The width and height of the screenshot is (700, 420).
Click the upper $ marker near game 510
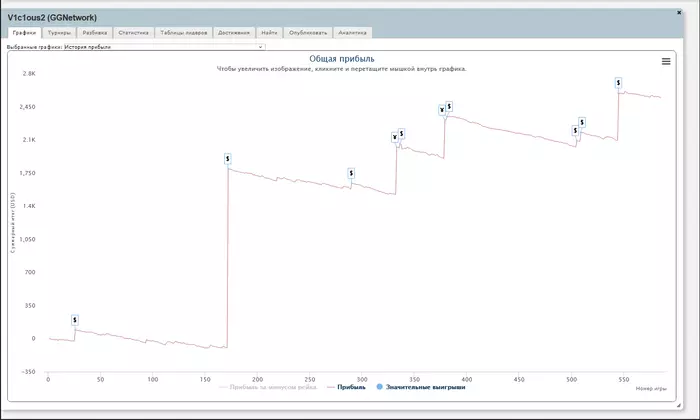[582, 122]
